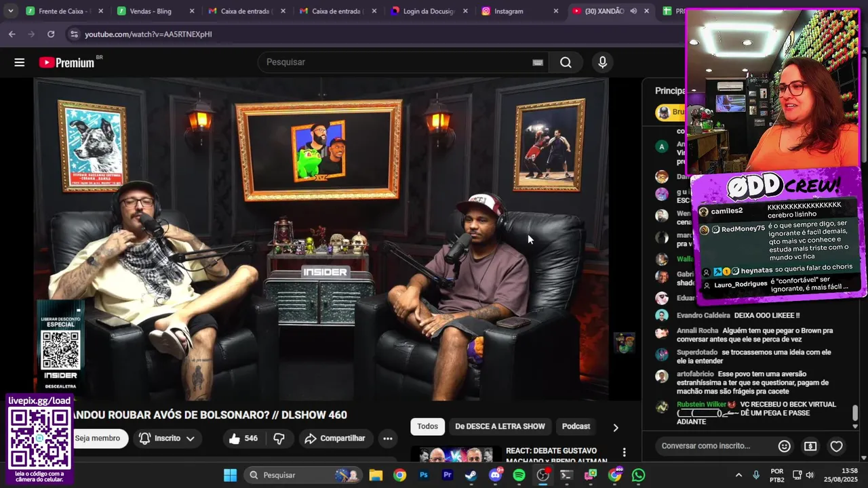
Task: Select the Todos filter chip
Action: click(x=427, y=426)
